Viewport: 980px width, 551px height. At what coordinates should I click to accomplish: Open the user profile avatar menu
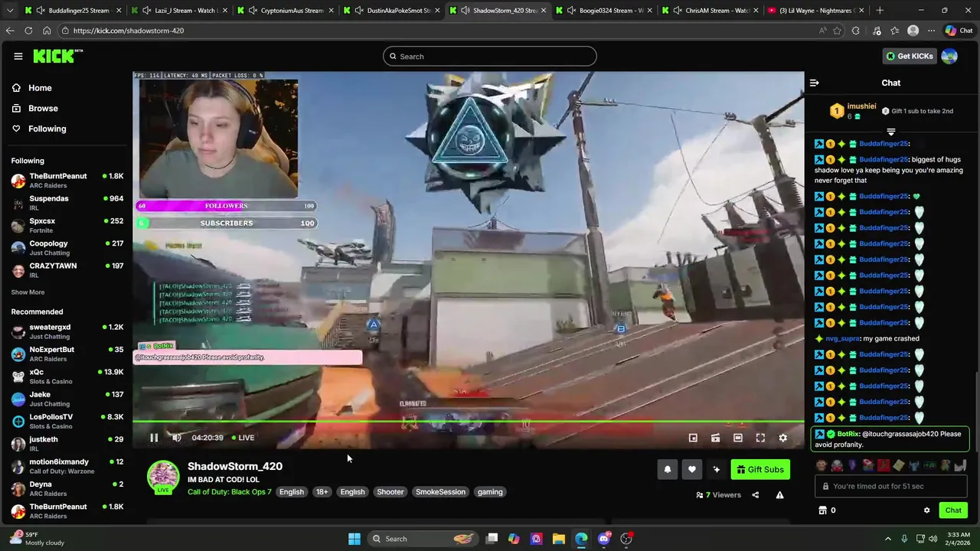click(949, 56)
